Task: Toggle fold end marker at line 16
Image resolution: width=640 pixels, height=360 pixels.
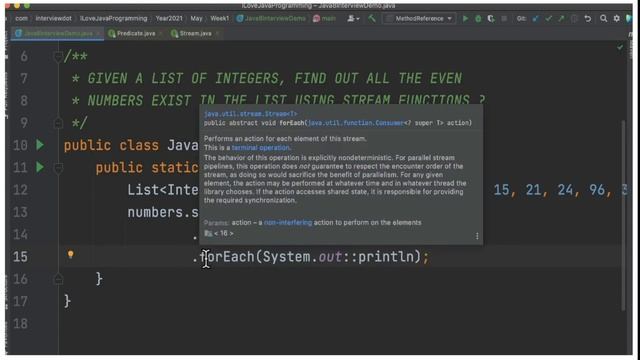Action: [x=58, y=279]
